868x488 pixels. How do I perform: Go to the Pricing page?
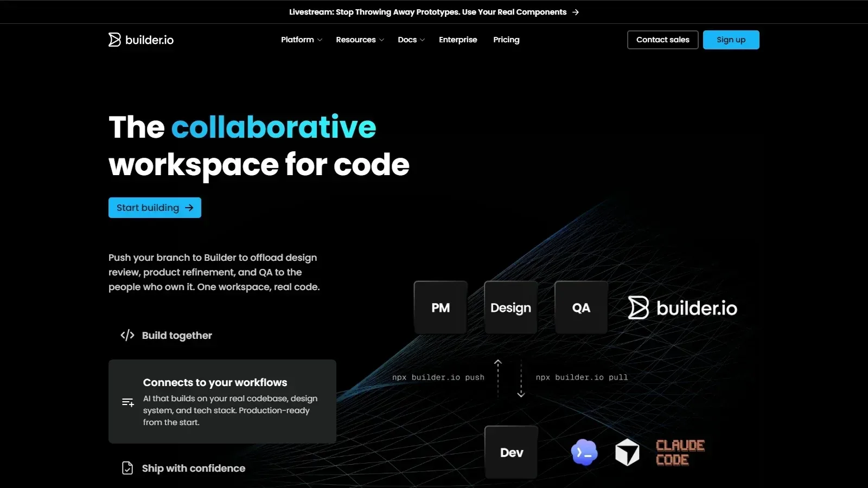pyautogui.click(x=506, y=40)
